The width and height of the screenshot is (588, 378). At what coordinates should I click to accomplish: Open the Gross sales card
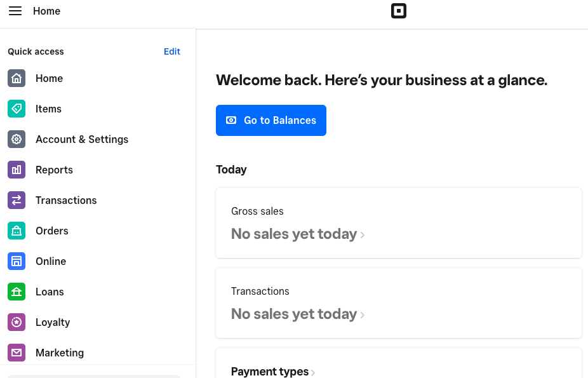398,222
